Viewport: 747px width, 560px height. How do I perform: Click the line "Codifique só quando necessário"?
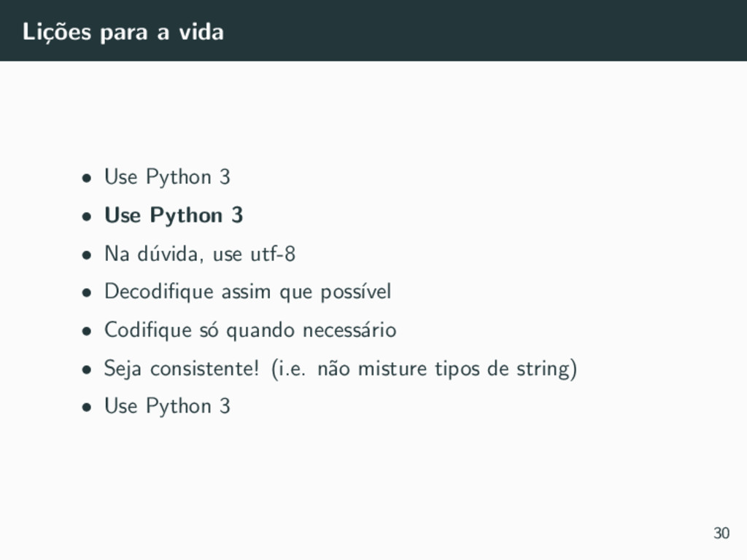250,330
